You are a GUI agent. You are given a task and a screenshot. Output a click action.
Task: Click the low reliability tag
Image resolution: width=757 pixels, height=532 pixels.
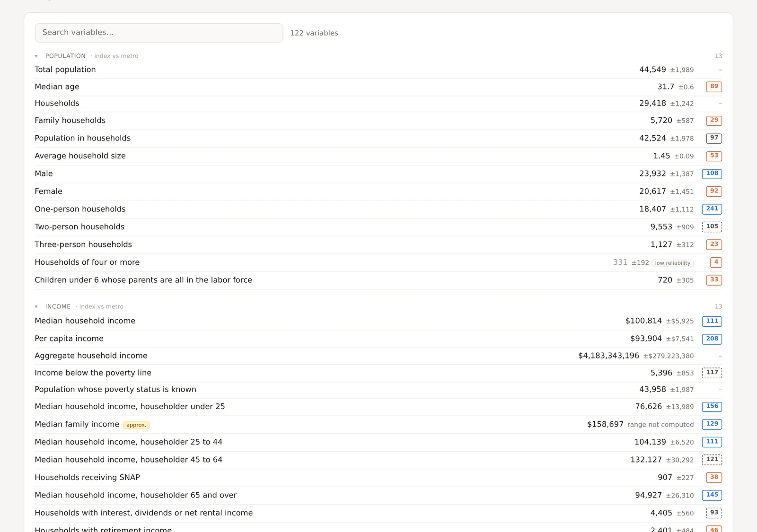click(x=673, y=263)
